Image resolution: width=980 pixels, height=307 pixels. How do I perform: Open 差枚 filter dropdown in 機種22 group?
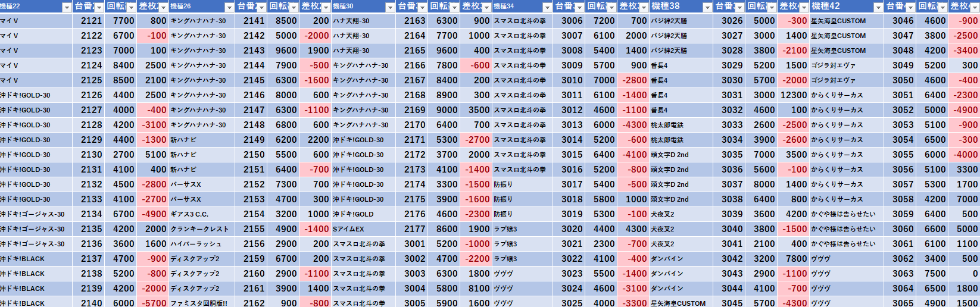point(163,7)
